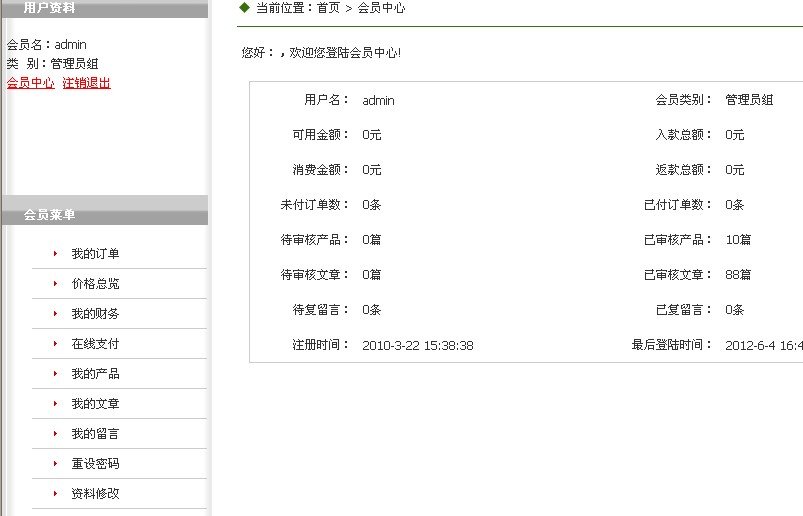Open the 重设密码 menu entry
The image size is (803, 516).
click(x=95, y=464)
